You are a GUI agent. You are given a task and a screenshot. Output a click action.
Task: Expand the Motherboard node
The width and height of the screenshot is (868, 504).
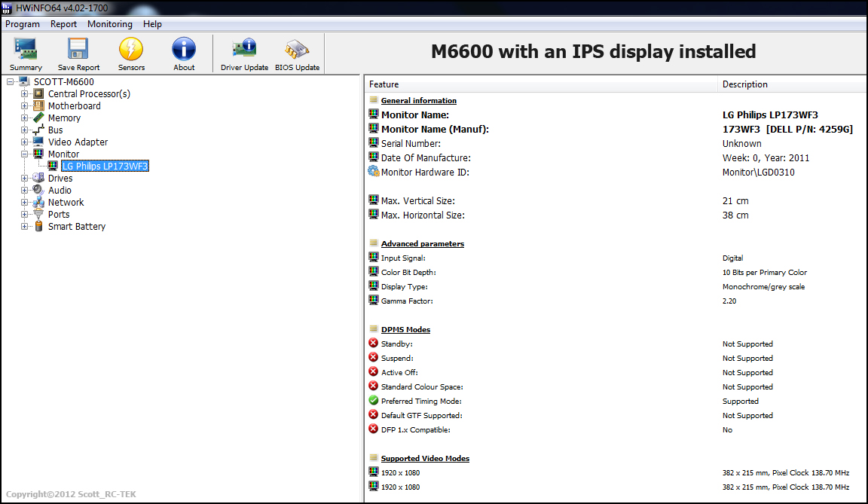click(24, 105)
